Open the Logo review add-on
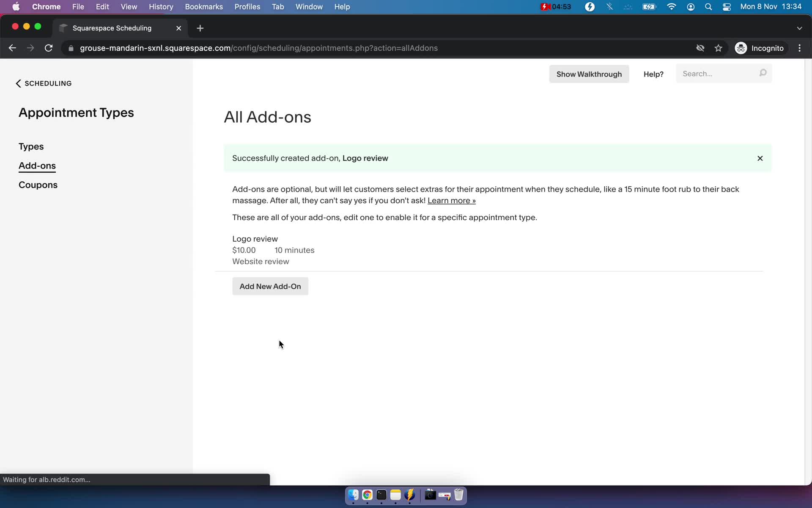The height and width of the screenshot is (508, 812). click(255, 239)
